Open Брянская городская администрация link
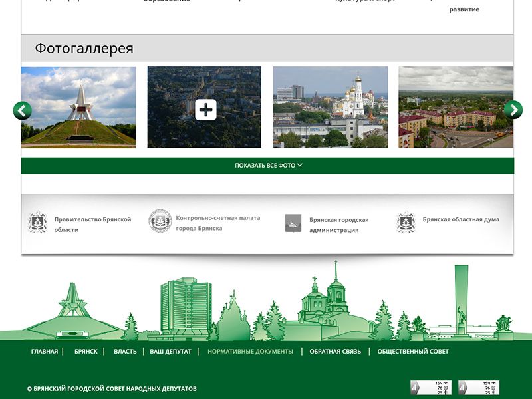This screenshot has width=532, height=399. click(x=338, y=225)
